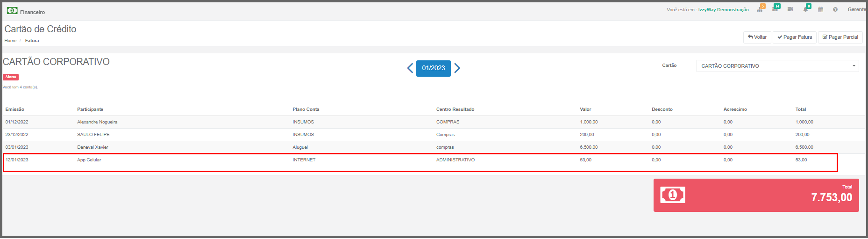Open the Cartão dropdown showing CARTÃO CORPORATIVO
Screen dimensions: 868x239
(x=777, y=66)
